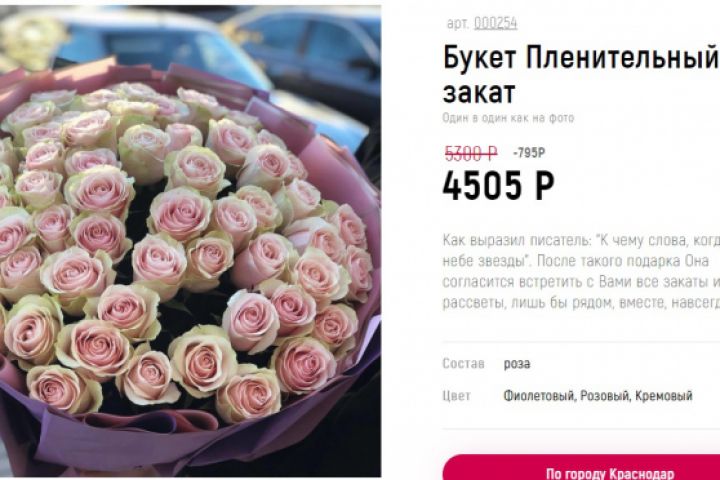Click the rose bouquet product photo

click(x=190, y=241)
